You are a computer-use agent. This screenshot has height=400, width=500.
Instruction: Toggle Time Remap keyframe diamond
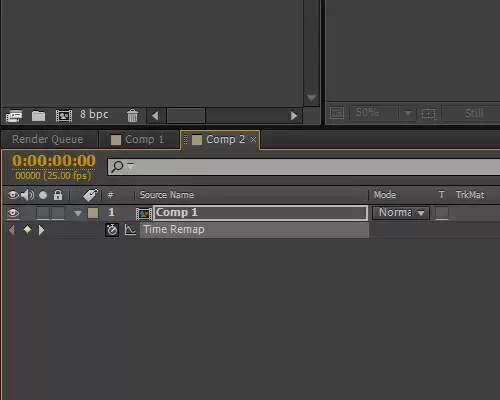coord(27,229)
